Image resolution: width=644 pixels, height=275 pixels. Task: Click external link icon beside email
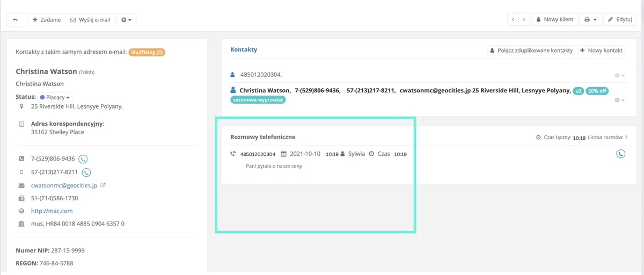coord(103,185)
